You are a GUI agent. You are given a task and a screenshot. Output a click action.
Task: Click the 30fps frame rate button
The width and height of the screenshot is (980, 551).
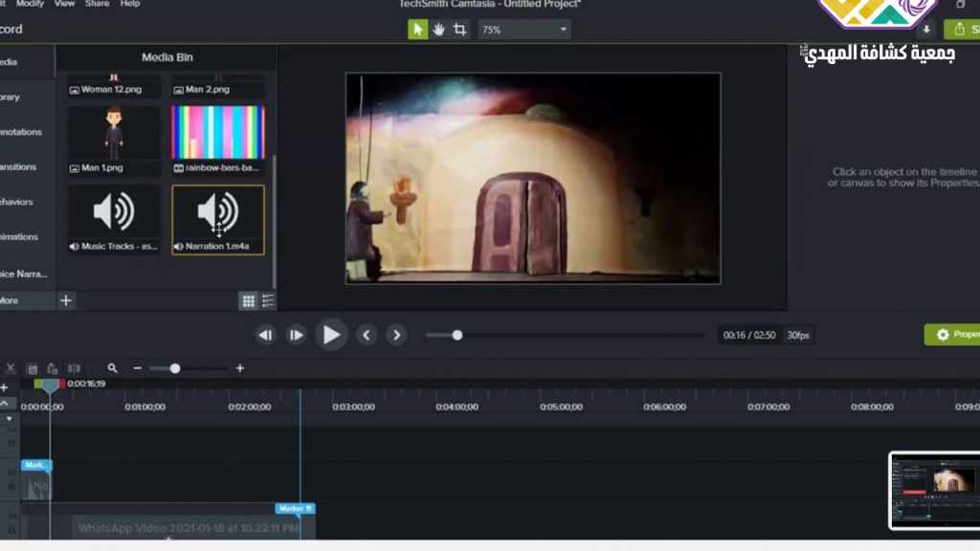pos(797,335)
